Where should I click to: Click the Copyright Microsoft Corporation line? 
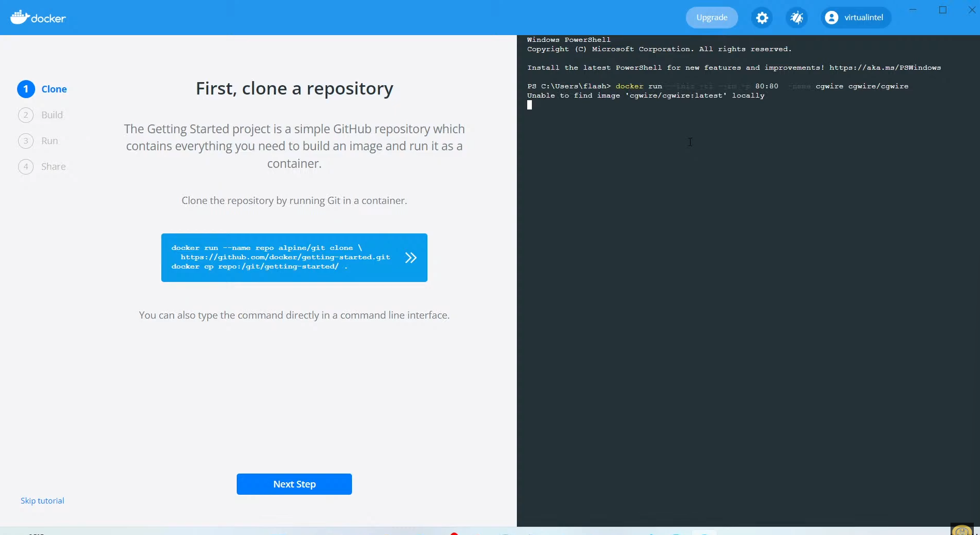660,49
